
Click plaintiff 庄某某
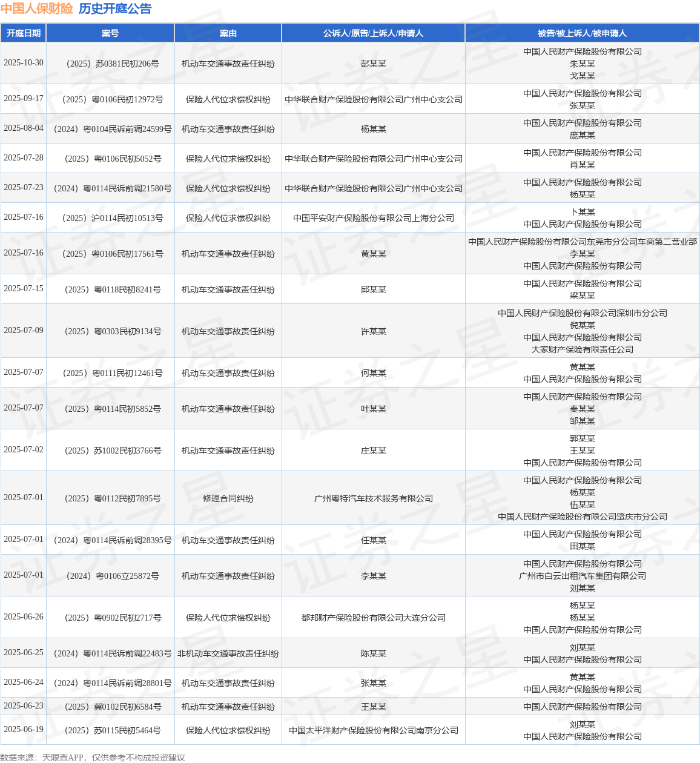pos(374,451)
